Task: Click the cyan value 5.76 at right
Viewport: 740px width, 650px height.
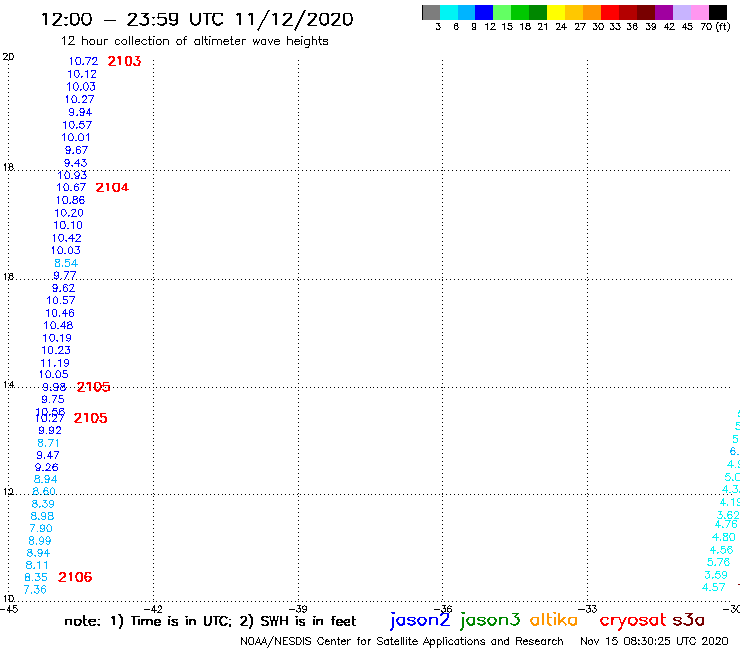Action: click(718, 562)
